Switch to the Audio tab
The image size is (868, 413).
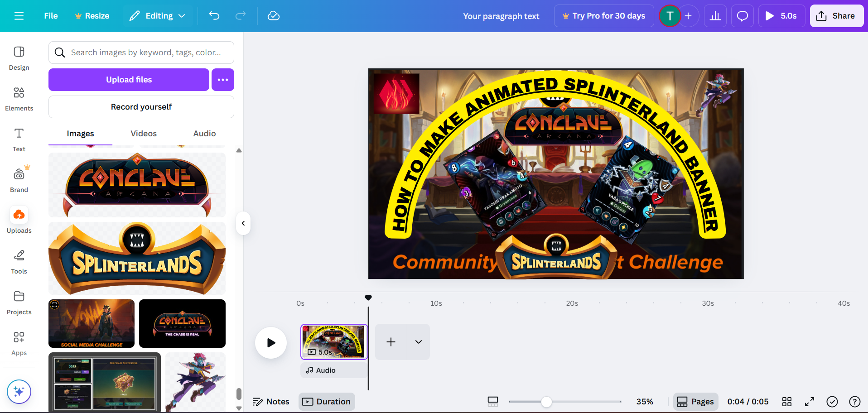(204, 134)
